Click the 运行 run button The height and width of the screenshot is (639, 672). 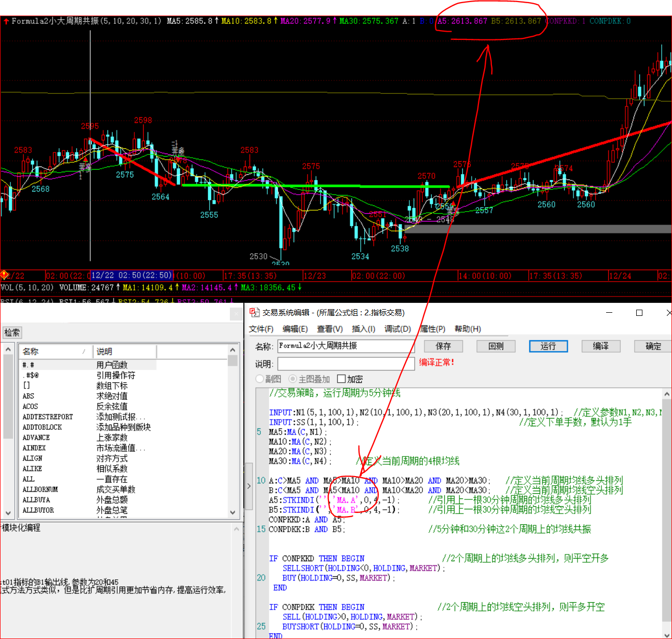[x=548, y=346]
